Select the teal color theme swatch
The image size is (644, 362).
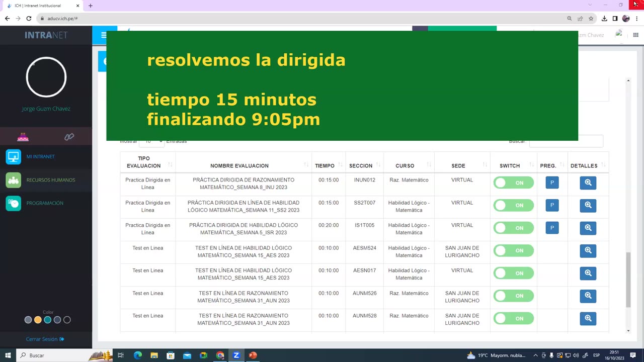tap(47, 320)
